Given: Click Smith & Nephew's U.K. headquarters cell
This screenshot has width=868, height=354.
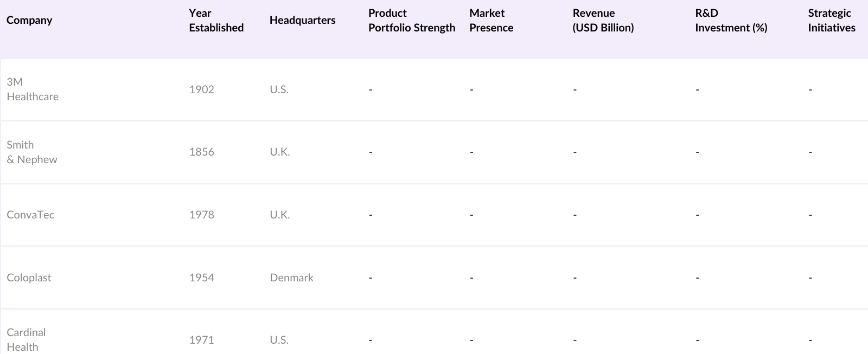Looking at the screenshot, I should (279, 152).
